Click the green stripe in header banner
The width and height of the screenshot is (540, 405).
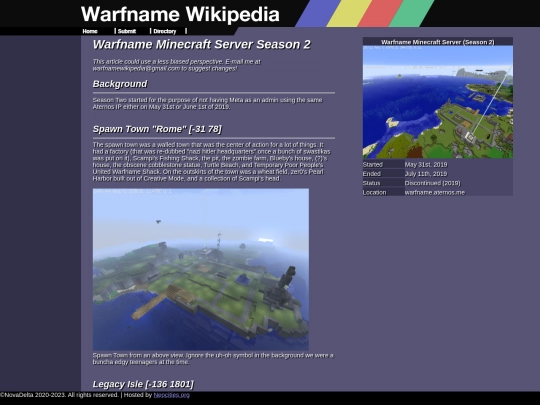click(x=412, y=13)
